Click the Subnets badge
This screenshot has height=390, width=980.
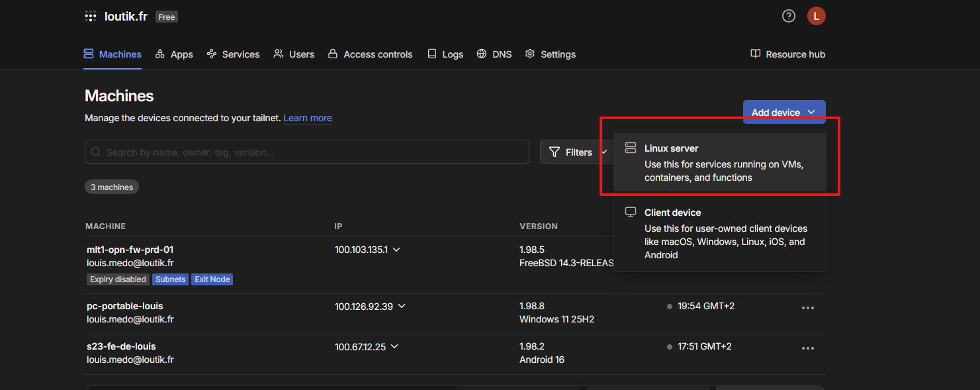click(x=170, y=279)
